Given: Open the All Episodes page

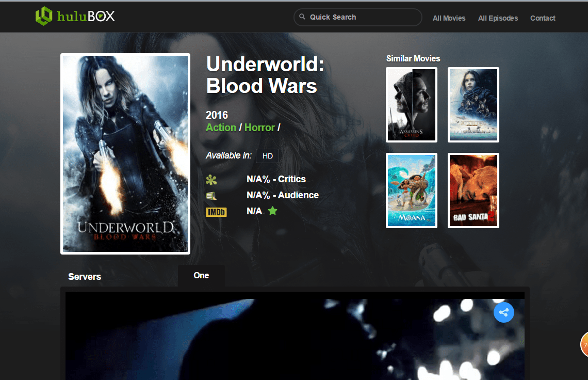Looking at the screenshot, I should click(498, 18).
